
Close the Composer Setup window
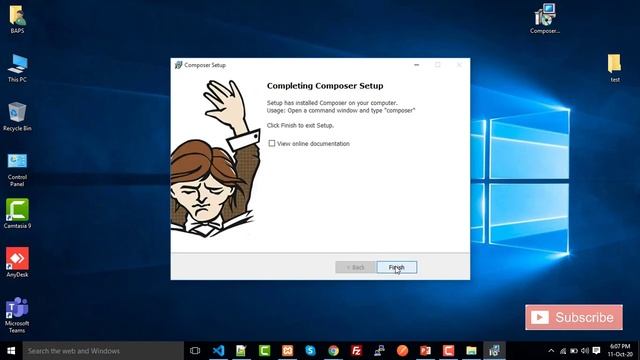coord(459,65)
